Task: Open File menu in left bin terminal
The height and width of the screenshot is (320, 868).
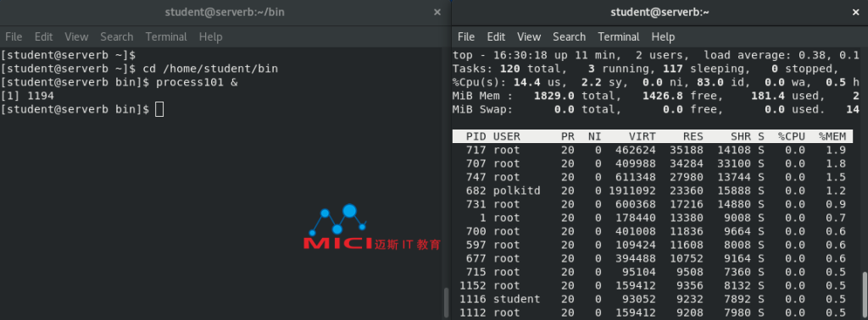Action: 14,37
